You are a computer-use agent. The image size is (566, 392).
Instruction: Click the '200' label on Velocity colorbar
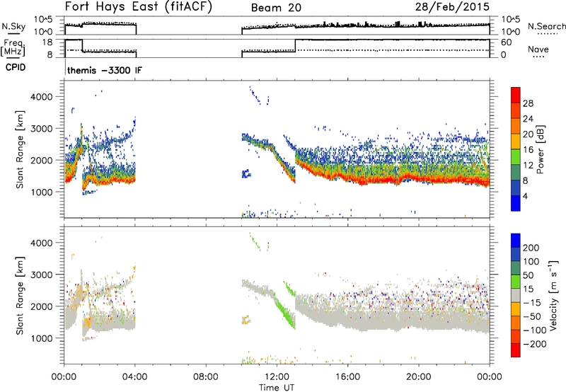531,248
